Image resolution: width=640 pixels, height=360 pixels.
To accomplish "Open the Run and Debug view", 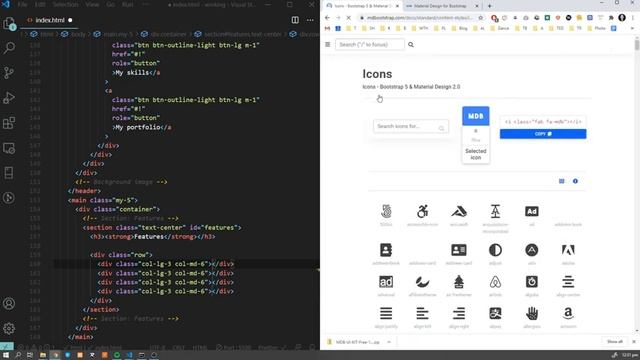I will (9, 98).
